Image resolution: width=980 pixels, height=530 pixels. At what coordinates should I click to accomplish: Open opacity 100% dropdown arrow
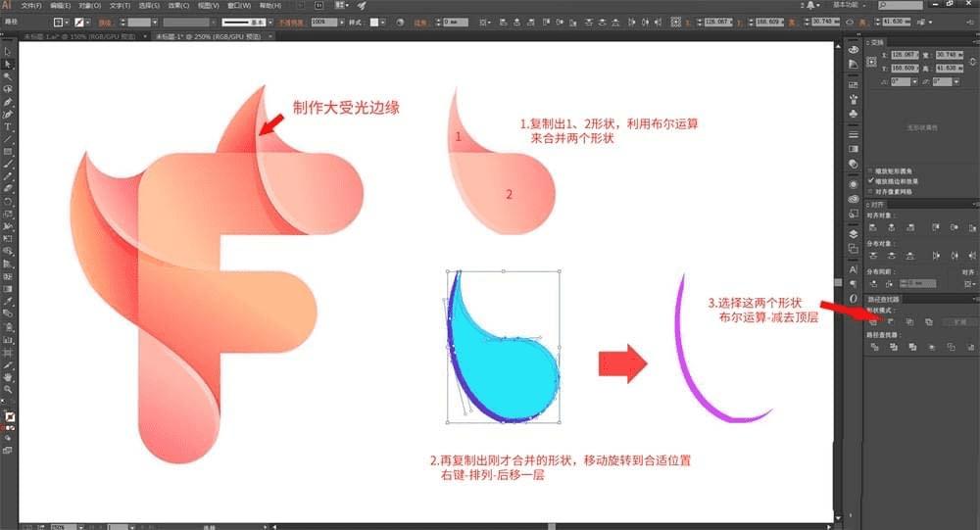point(341,22)
